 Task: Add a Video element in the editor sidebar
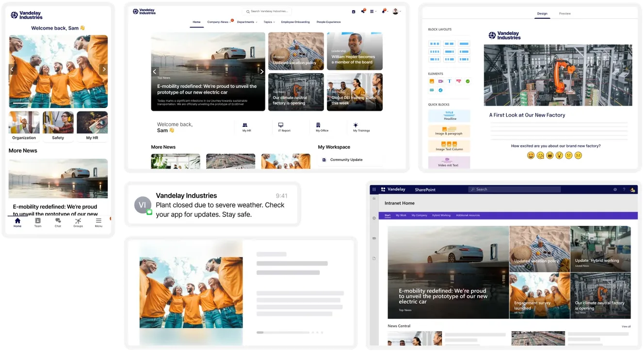point(441,81)
